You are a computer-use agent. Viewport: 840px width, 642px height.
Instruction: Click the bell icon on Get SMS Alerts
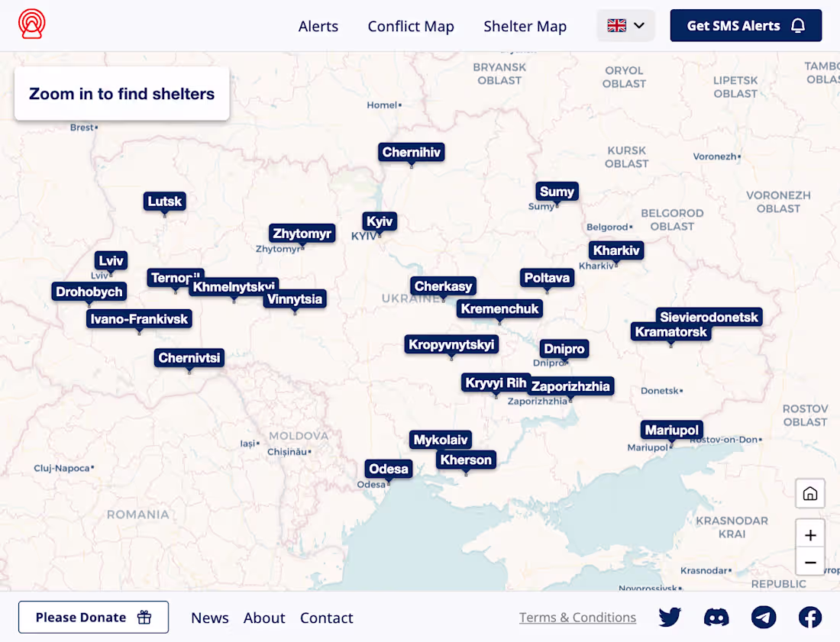point(796,25)
